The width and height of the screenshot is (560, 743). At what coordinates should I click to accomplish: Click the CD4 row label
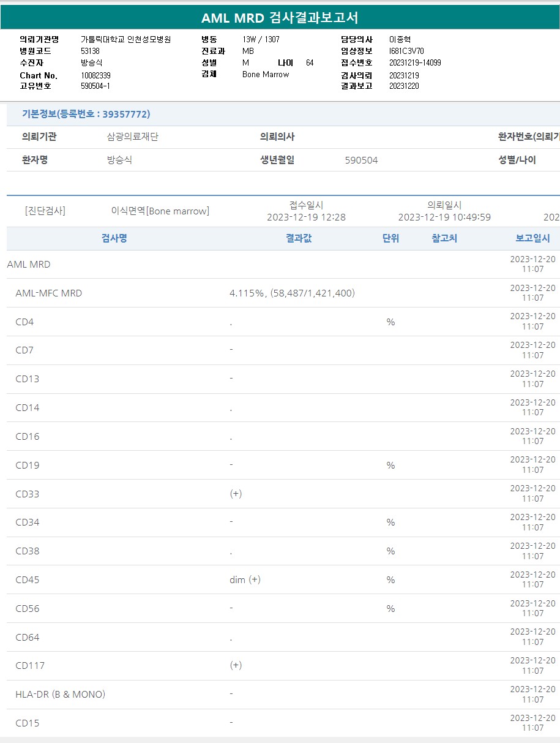(24, 322)
